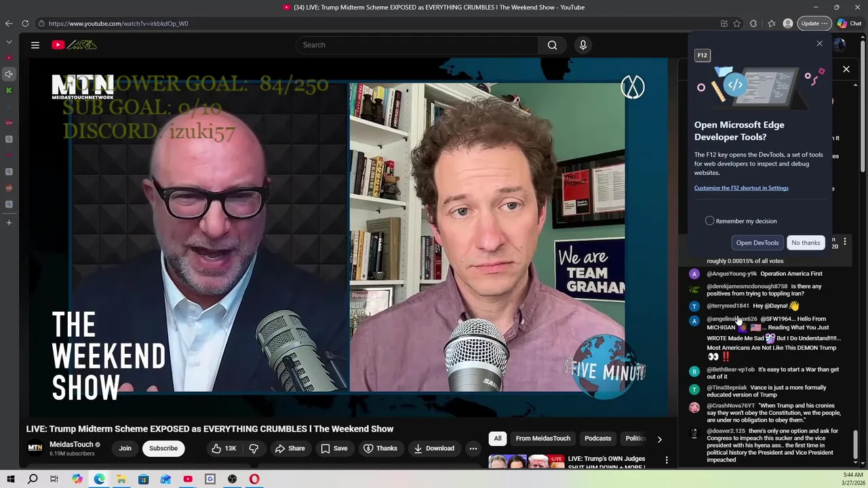This screenshot has height=488, width=868.
Task: Open Windows taskbar search
Action: [33, 479]
